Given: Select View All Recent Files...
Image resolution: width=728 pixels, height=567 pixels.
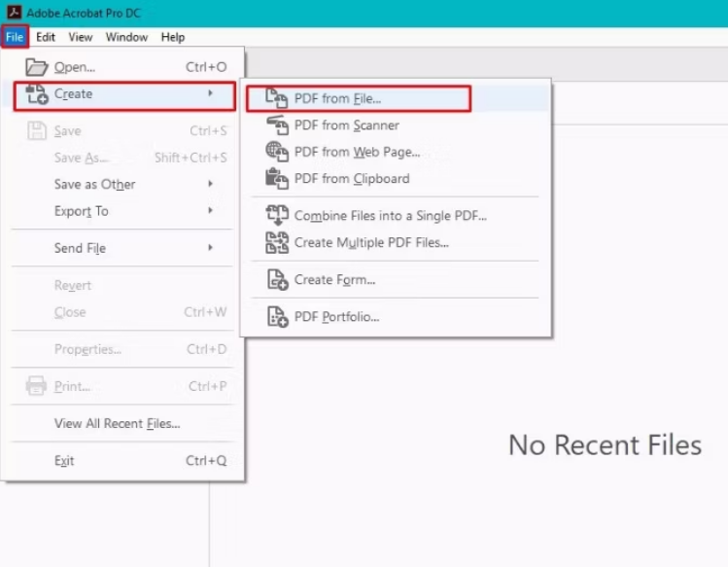Looking at the screenshot, I should [122, 423].
